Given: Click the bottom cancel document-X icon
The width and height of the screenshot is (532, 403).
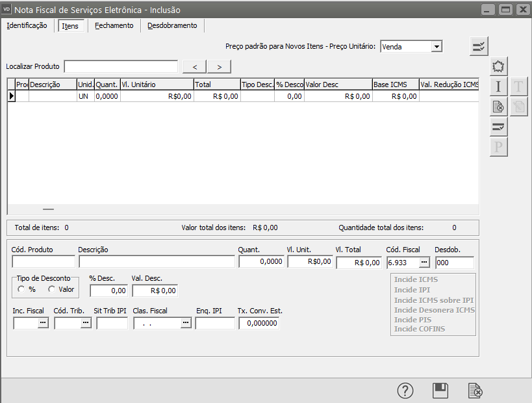Looking at the screenshot, I should [475, 390].
